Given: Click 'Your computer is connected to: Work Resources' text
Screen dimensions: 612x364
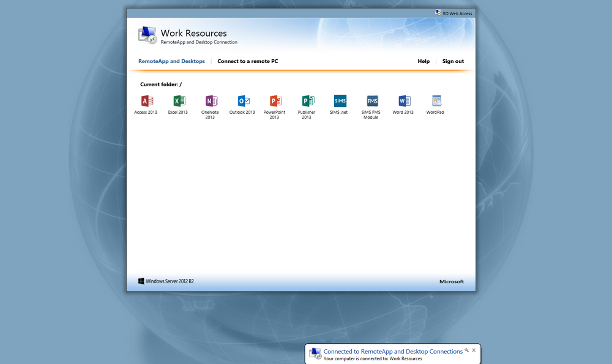Looking at the screenshot, I should click(x=373, y=359).
